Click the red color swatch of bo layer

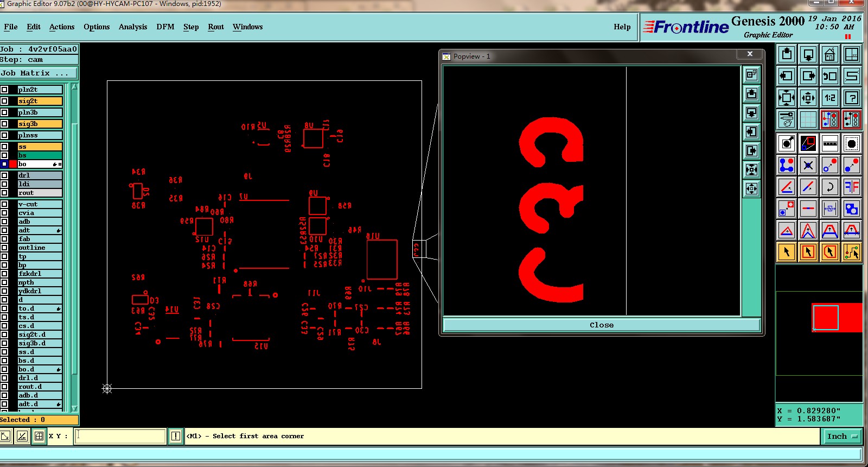13,164
